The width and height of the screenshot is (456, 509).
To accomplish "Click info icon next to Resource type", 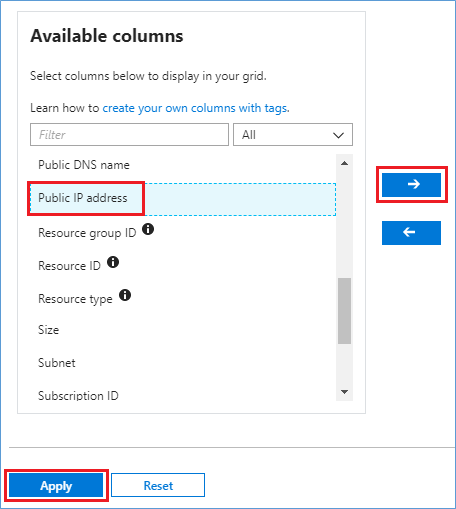I will [125, 295].
